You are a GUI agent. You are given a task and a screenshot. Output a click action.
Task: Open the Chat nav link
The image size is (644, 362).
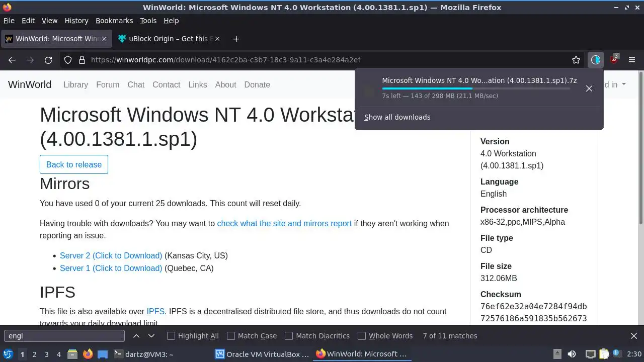pos(136,84)
